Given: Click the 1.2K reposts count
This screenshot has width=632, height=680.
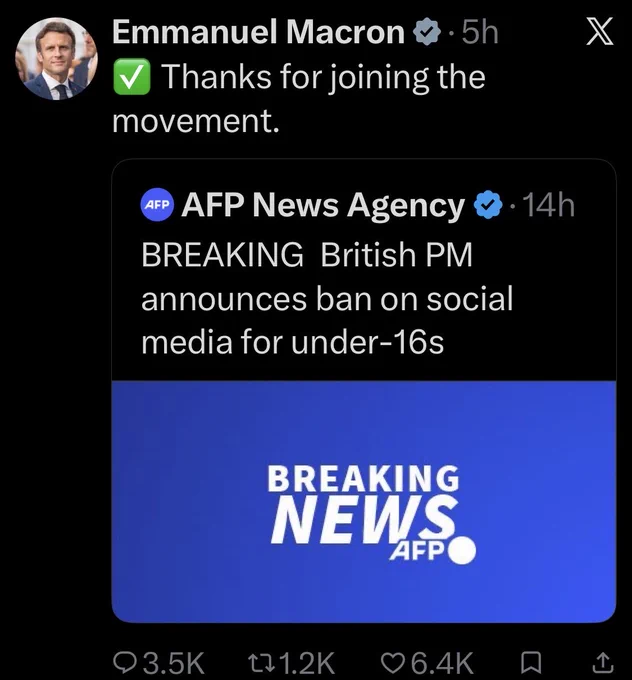Looking at the screenshot, I should pyautogui.click(x=307, y=662).
